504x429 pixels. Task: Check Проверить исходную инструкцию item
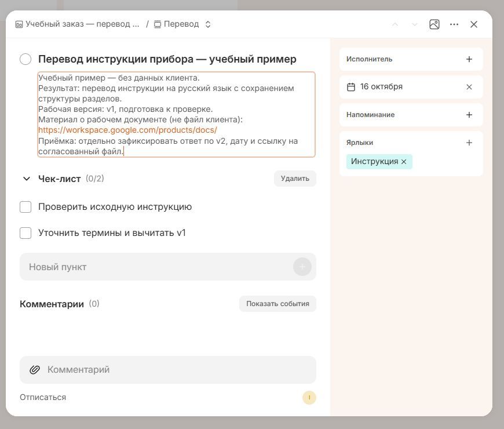pos(25,207)
